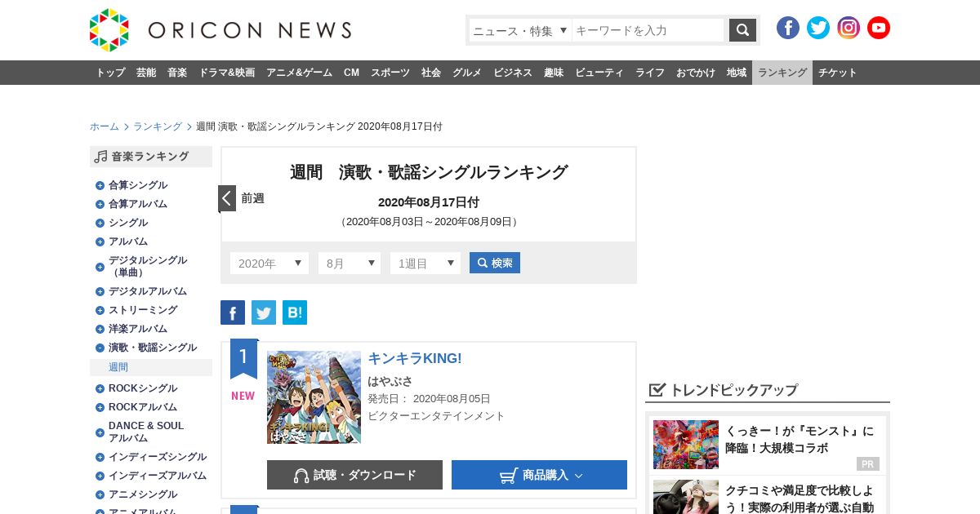980x514 pixels.
Task: Open Oricon Facebook page icon in header
Action: pos(788,28)
